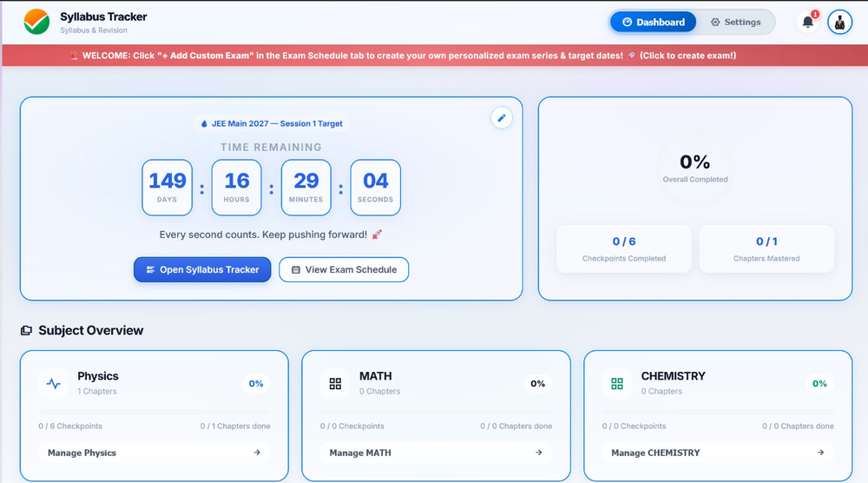
Task: Switch to the Dashboard tab
Action: tap(654, 23)
